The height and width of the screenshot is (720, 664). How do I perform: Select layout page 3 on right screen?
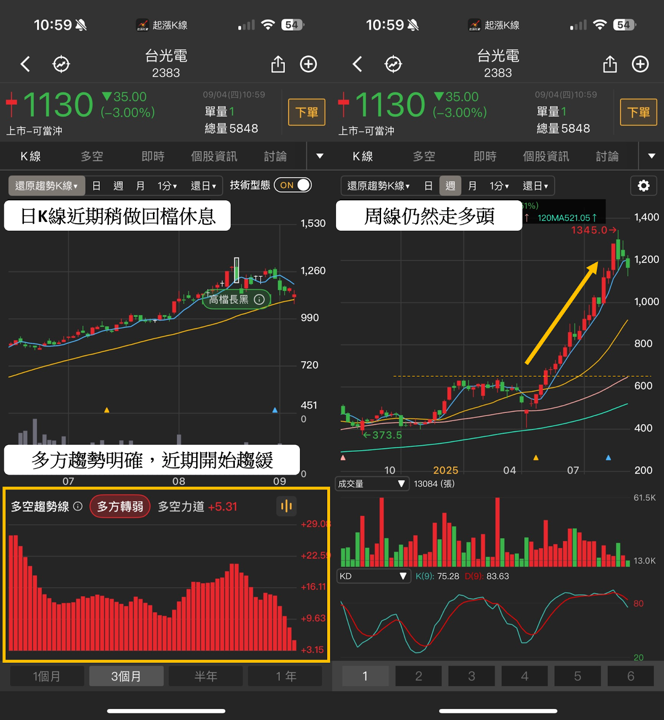[472, 676]
